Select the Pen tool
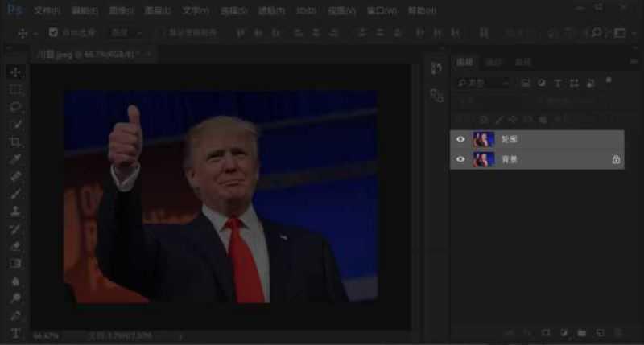The width and height of the screenshot is (644, 345). tap(15, 316)
